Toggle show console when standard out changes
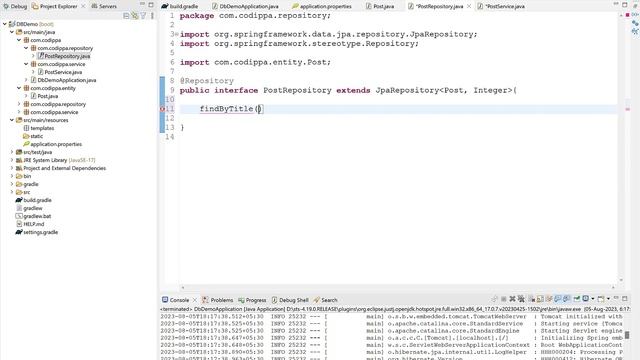Viewport: 640px width, 360px height. [557, 299]
